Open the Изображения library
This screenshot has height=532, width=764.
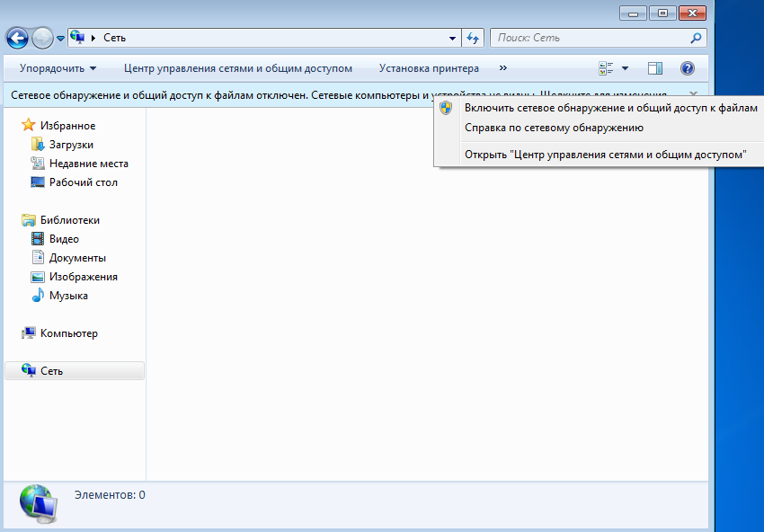click(84, 277)
